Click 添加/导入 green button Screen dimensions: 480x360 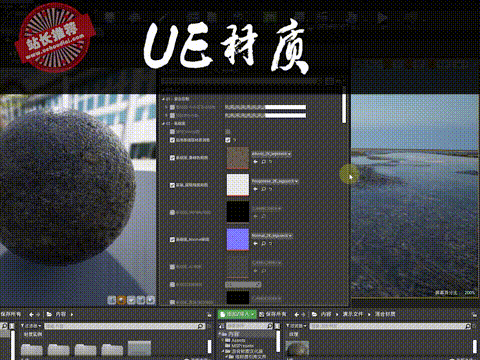tap(237, 314)
